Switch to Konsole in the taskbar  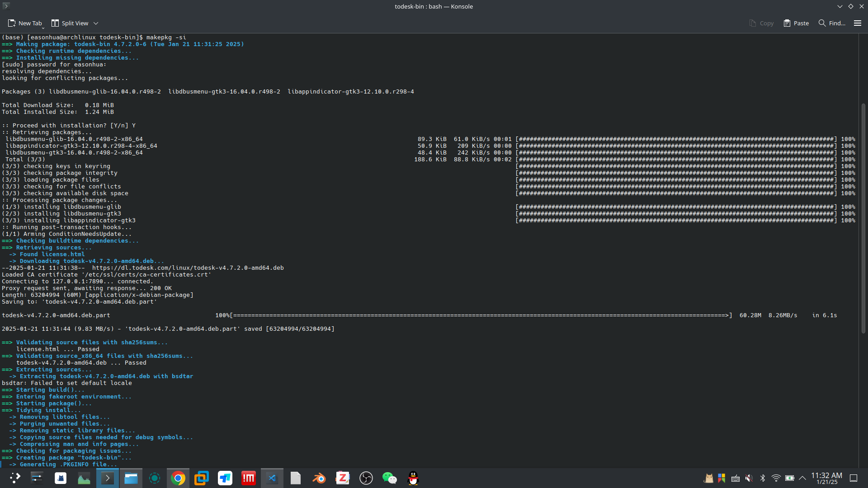[x=108, y=478]
